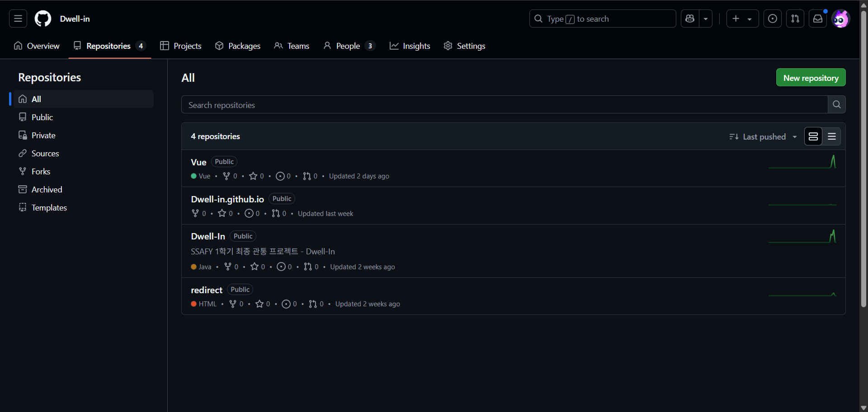Open Copilot chat icon
868x412 pixels.
click(690, 19)
